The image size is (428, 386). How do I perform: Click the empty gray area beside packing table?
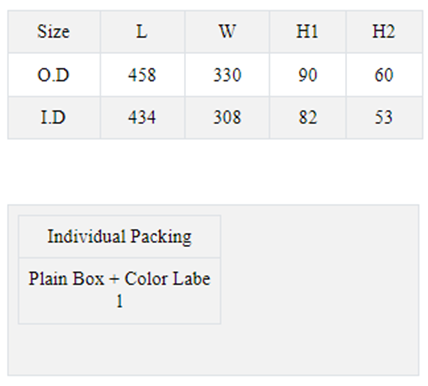319,290
